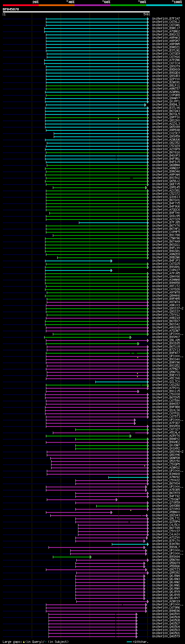Image resolution: width=185 pixels, height=644 pixels.
Task: Open hit UniRef100_A5CAL4
Action: (x=166, y=433)
